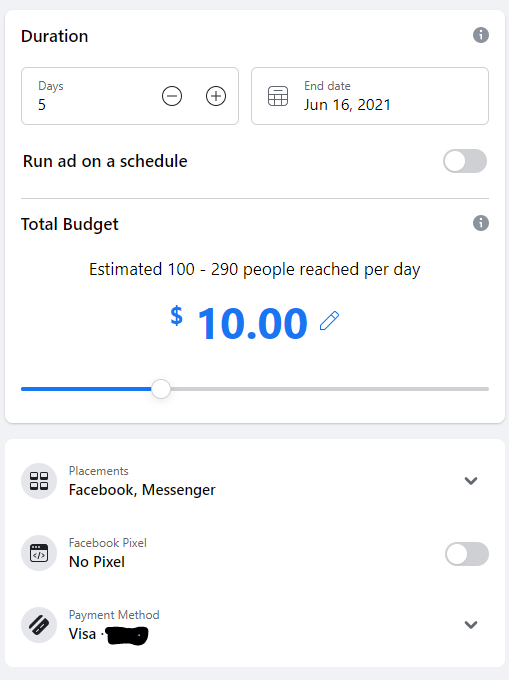Click the budget slider handle
The height and width of the screenshot is (680, 509).
click(x=161, y=389)
